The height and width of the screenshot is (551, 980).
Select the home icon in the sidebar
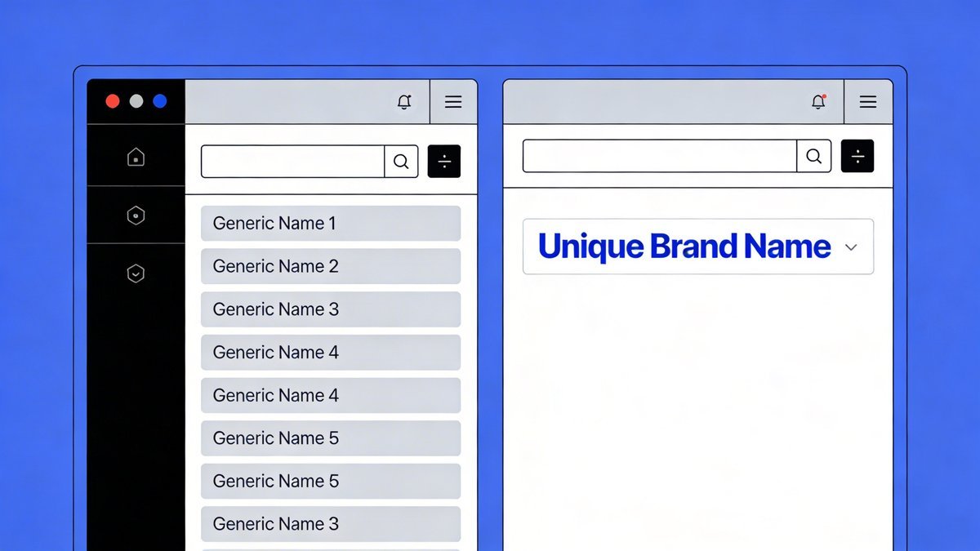click(136, 156)
